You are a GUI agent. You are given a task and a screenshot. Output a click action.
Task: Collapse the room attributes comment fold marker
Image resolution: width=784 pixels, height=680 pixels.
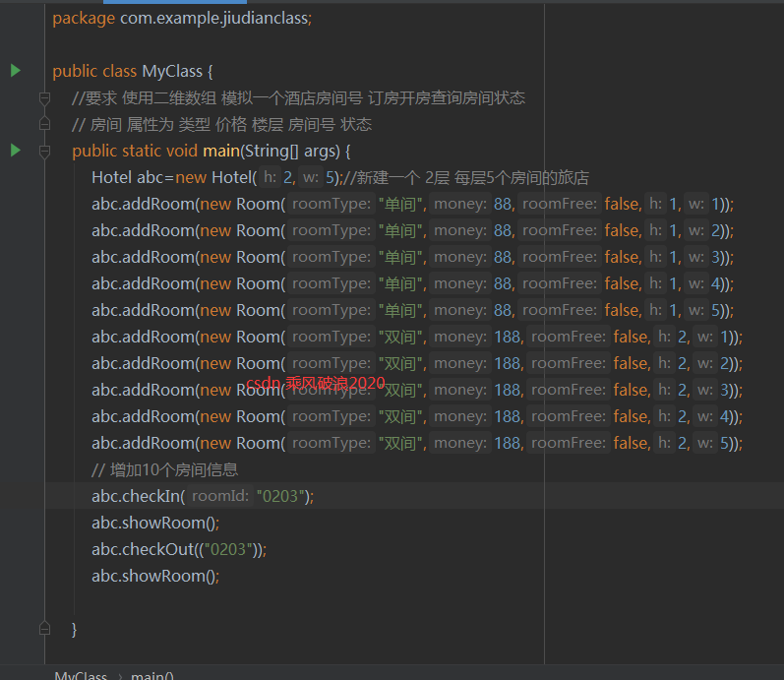tap(44, 124)
